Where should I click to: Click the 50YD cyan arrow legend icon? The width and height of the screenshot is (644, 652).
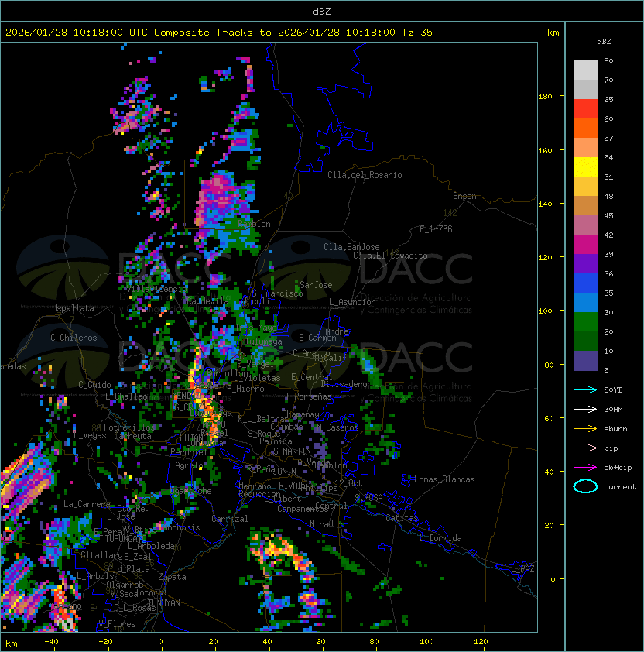tap(585, 390)
